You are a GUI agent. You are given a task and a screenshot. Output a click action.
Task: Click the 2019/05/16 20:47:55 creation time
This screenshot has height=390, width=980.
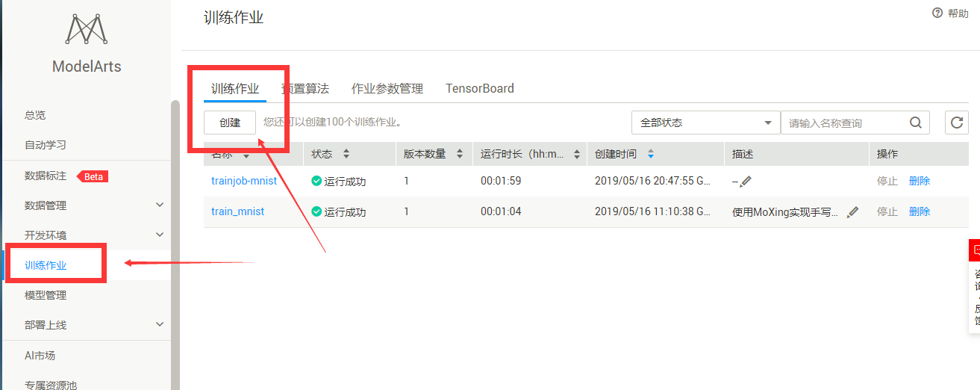[653, 181]
